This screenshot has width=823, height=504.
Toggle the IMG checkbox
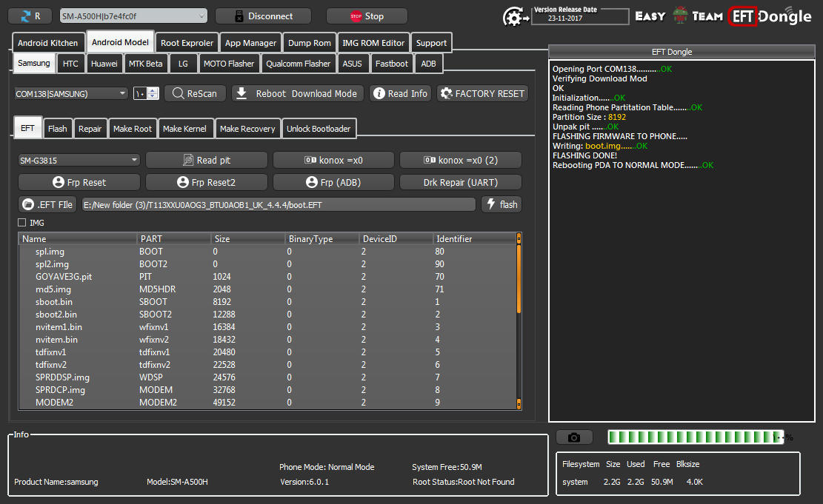(x=22, y=222)
